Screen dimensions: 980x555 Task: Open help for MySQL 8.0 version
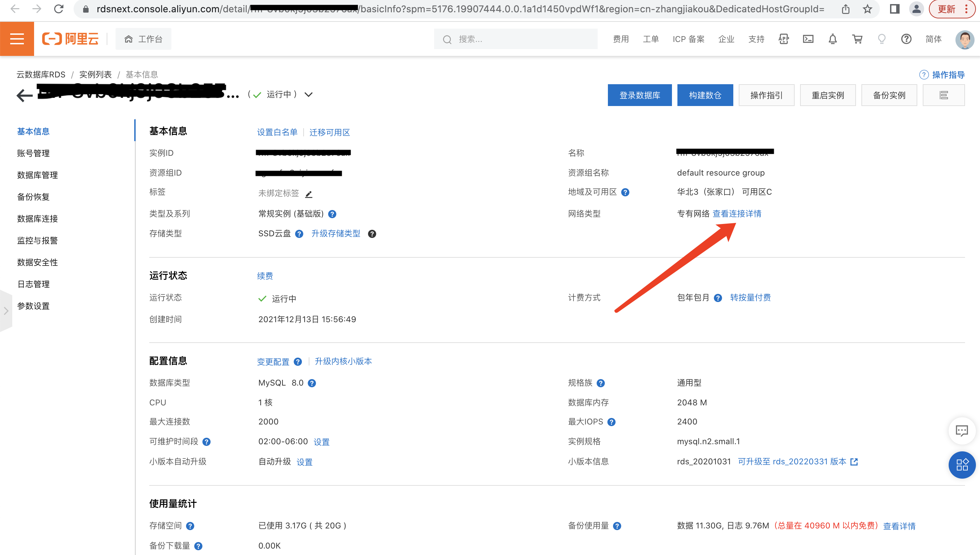point(311,384)
